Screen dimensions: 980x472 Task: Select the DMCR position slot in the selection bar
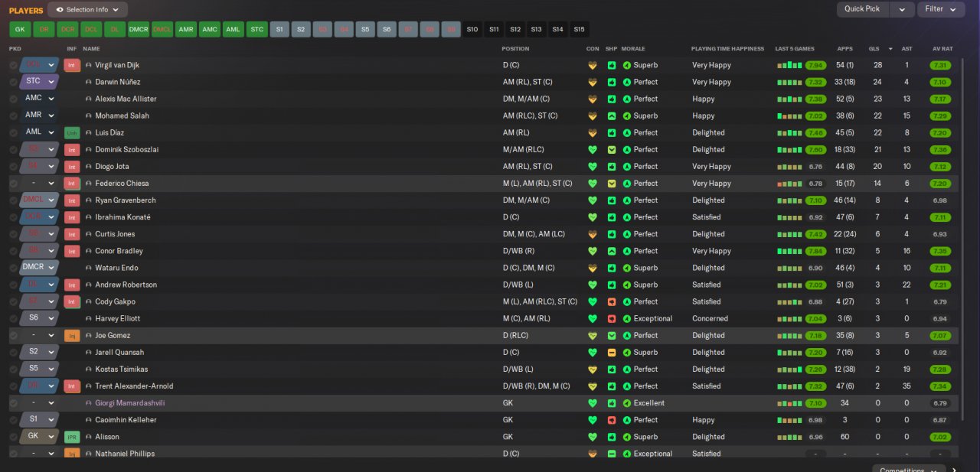(x=139, y=30)
